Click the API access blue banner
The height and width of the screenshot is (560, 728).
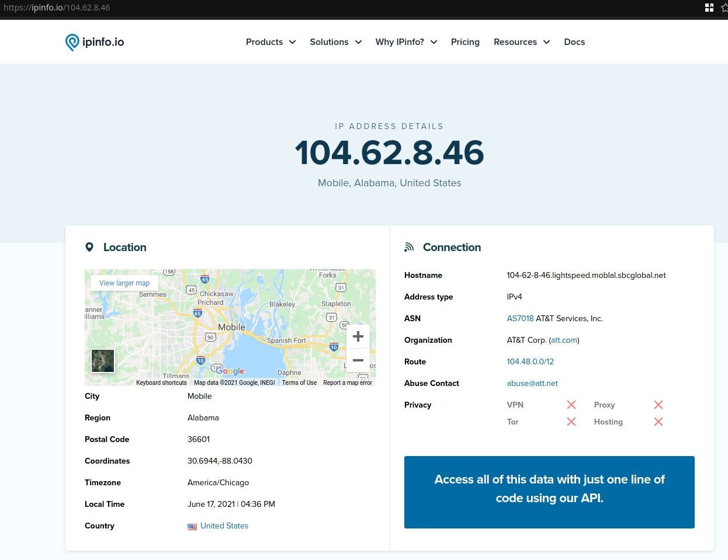(549, 492)
